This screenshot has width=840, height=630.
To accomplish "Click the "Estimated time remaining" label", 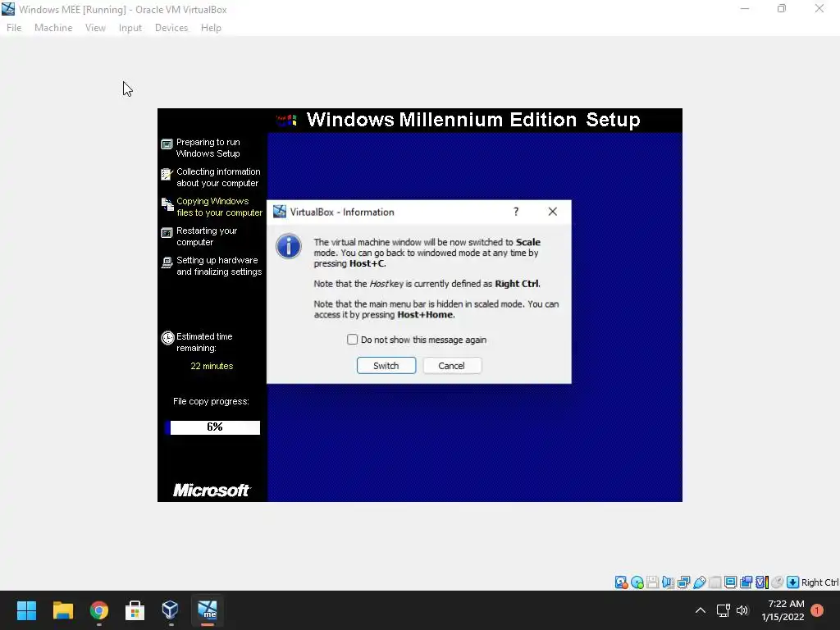I will point(204,342).
